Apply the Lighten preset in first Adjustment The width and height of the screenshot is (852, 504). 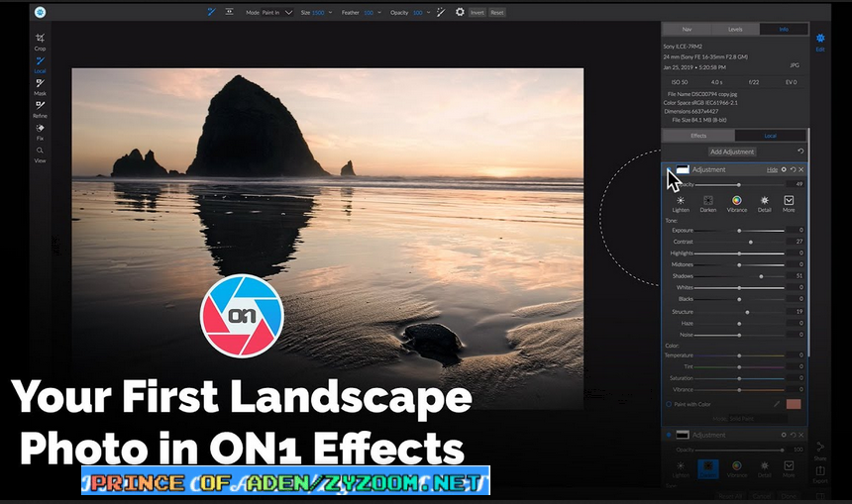681,204
